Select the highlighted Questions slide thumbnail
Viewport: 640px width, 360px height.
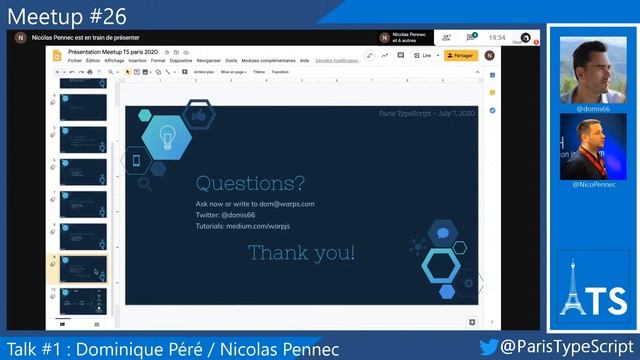pyautogui.click(x=83, y=269)
